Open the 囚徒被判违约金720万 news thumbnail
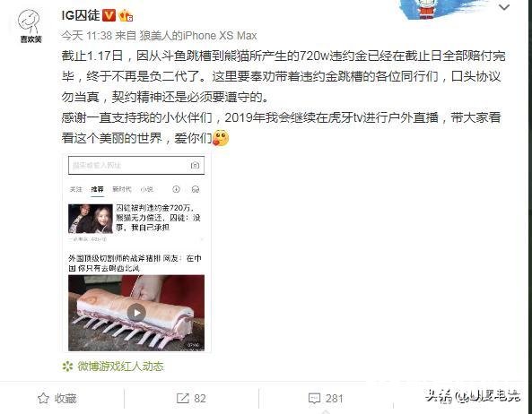 pos(91,219)
